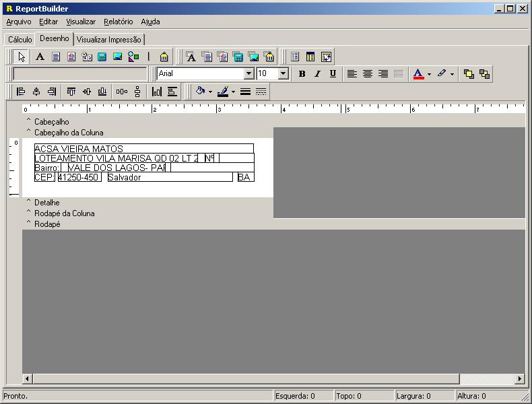Screen dimensions: 532x404
Task: Select the Image component tool
Action: point(118,57)
